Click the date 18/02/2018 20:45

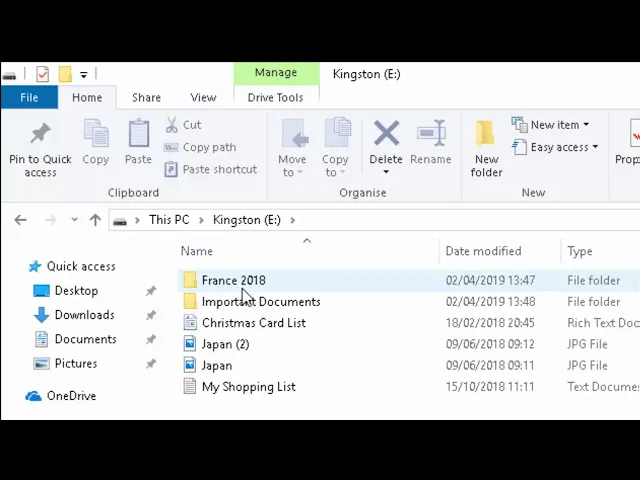[x=490, y=323]
